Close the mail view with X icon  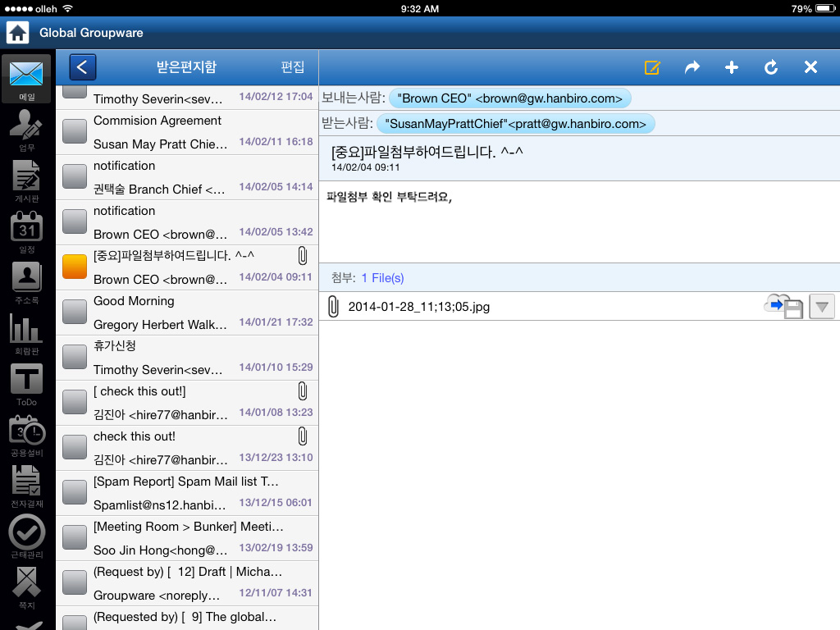(x=810, y=67)
